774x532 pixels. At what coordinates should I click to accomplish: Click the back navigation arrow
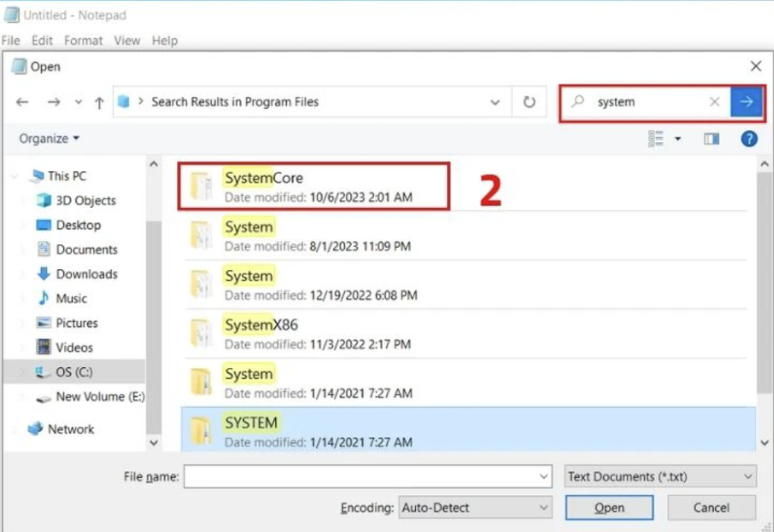point(22,102)
